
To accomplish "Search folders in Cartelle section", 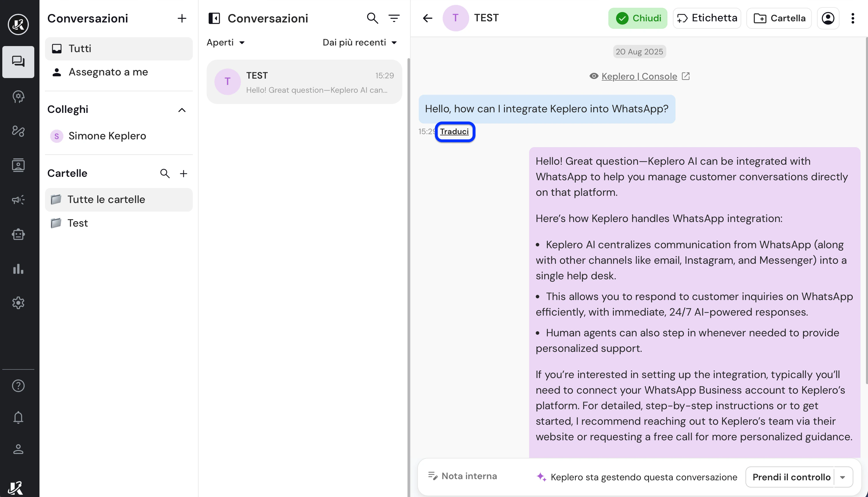I will coord(165,173).
